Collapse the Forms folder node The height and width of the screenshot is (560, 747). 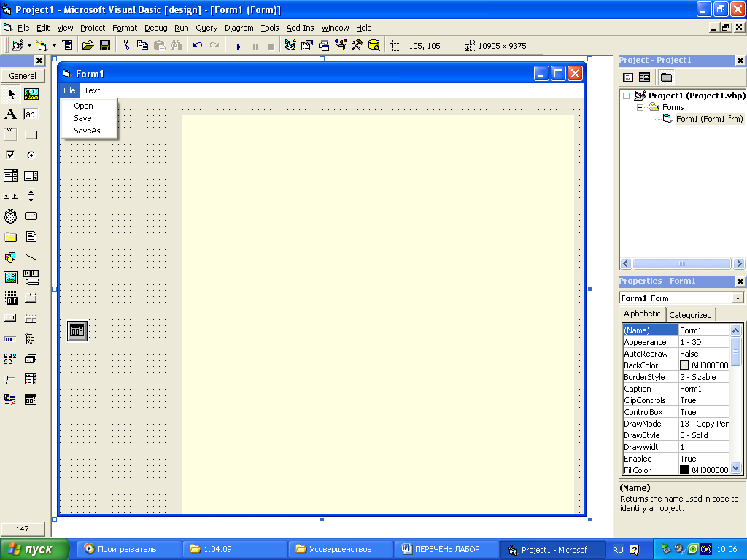coord(640,107)
